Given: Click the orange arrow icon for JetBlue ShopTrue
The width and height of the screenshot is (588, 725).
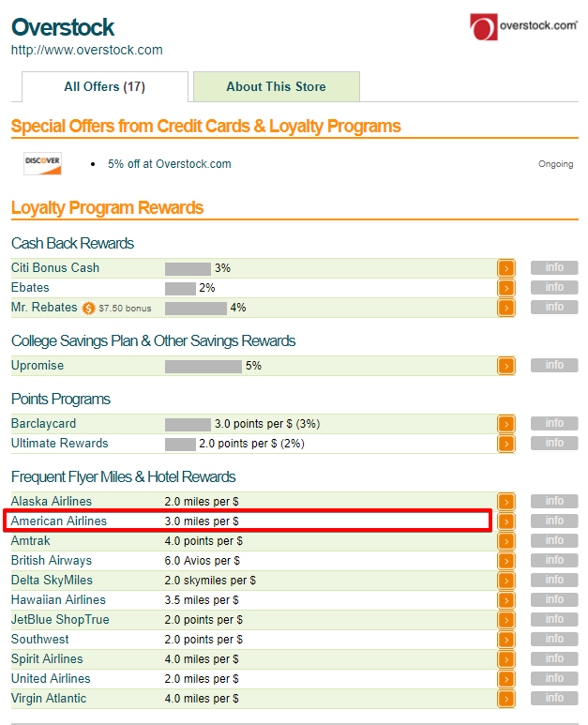Looking at the screenshot, I should coord(506,620).
